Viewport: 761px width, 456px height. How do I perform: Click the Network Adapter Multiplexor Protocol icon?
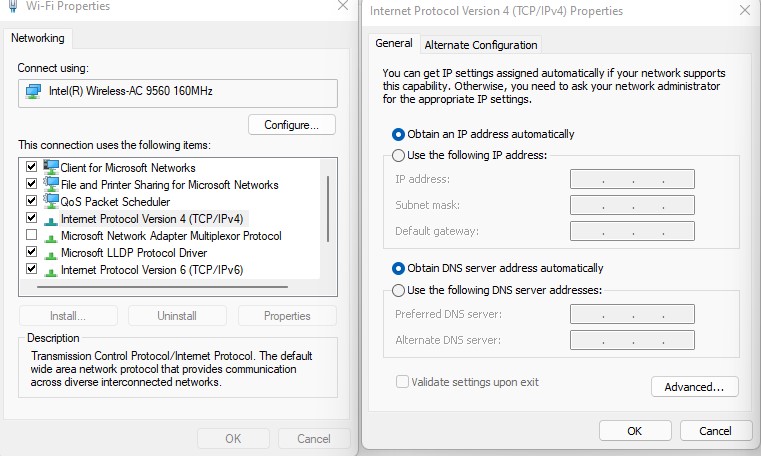pos(51,236)
